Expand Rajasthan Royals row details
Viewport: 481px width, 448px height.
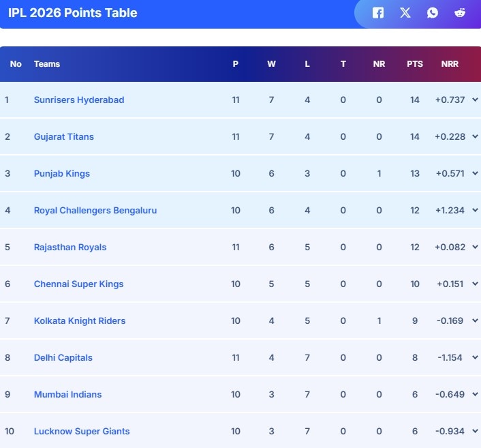pos(475,247)
